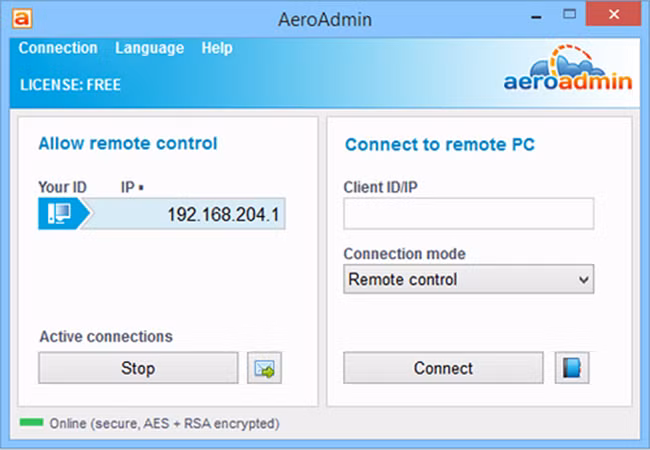Maximize the AeroAdmin window
Viewport: 650px width, 450px height.
[x=570, y=15]
